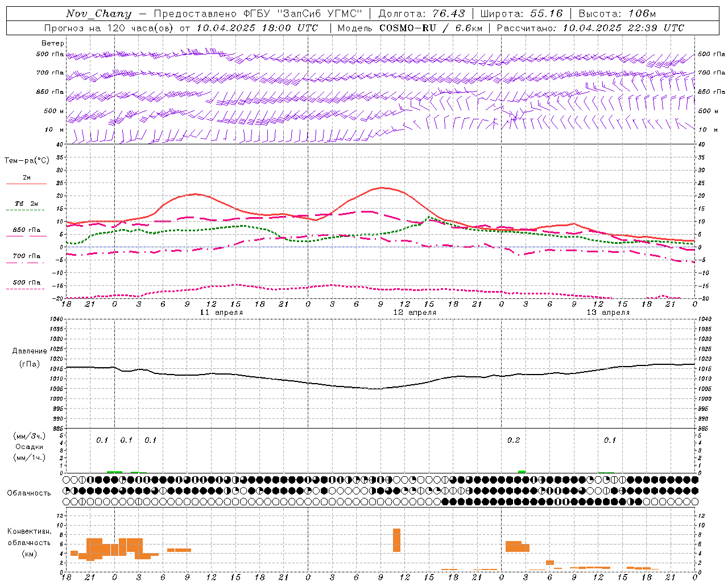Click the elevation text Высота: 106м

[x=617, y=14]
